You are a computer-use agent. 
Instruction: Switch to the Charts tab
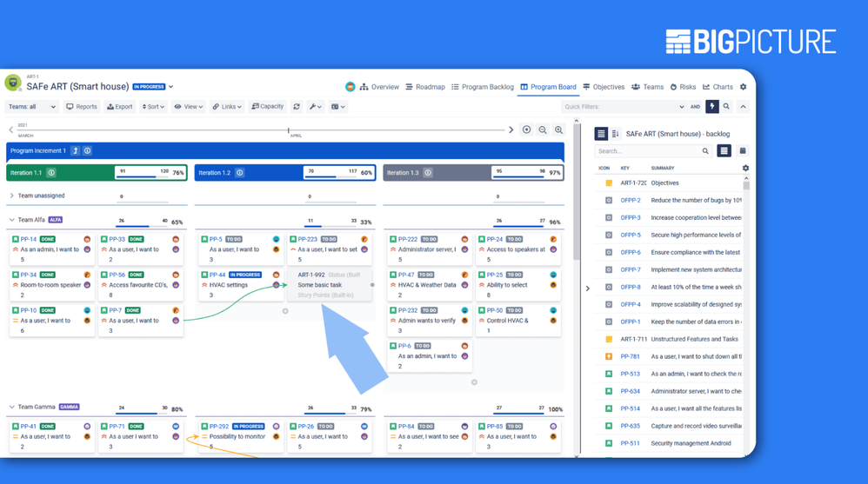pyautogui.click(x=718, y=87)
